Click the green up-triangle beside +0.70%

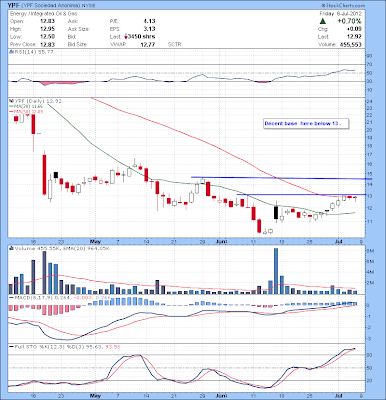(x=323, y=21)
